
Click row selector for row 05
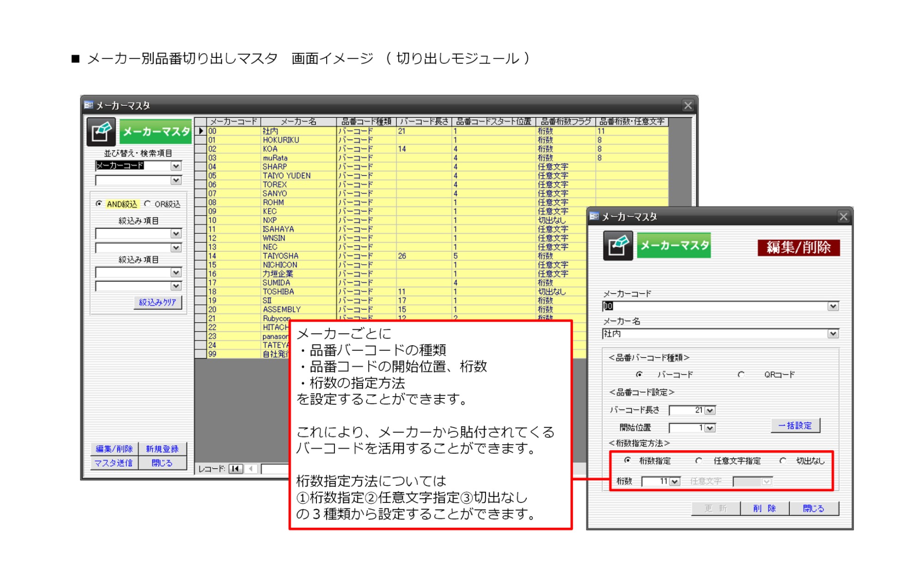click(201, 176)
